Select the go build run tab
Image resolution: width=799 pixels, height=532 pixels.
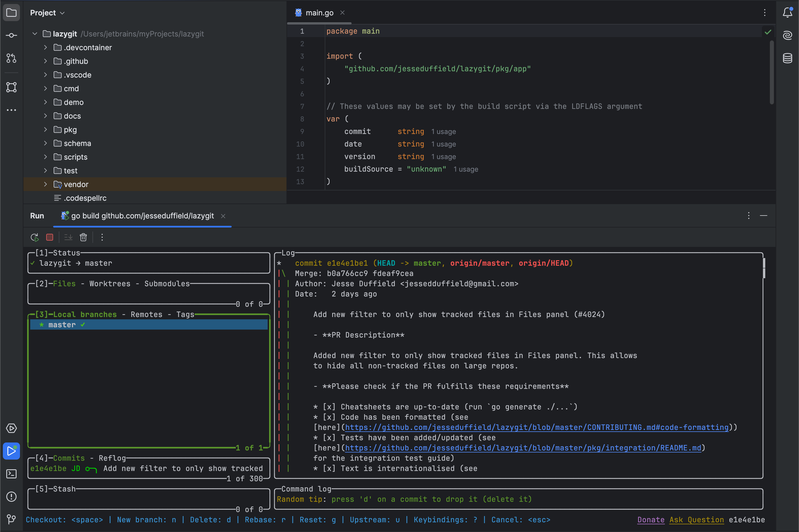tap(142, 216)
